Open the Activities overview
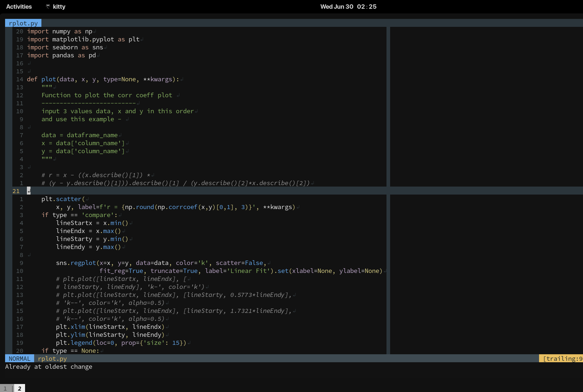583x392 pixels. pos(19,7)
